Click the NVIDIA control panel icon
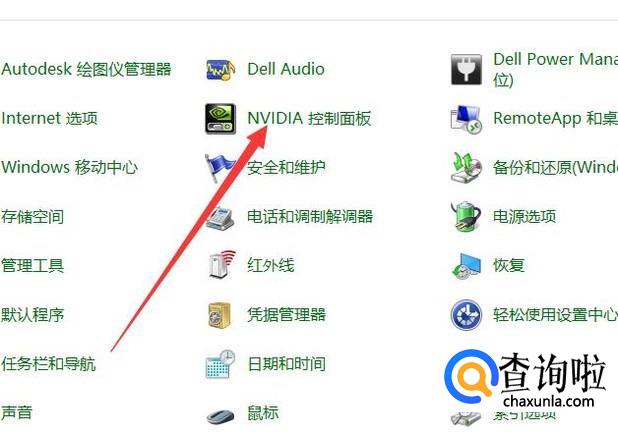 220,119
